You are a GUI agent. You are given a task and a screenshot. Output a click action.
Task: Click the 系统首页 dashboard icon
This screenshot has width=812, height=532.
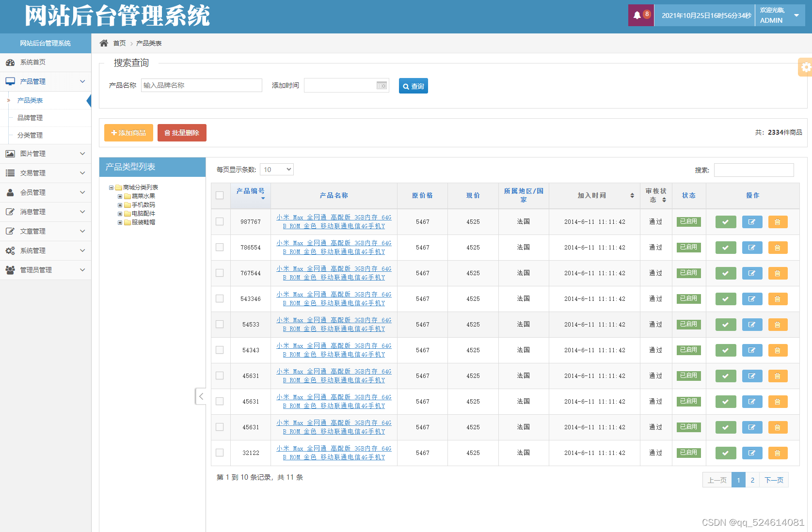point(10,63)
